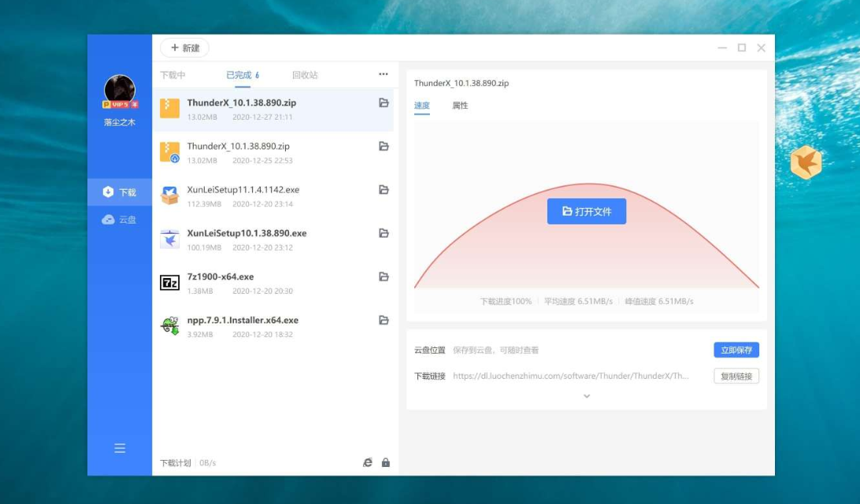
Task: Open the 属性 properties tab
Action: tap(460, 106)
